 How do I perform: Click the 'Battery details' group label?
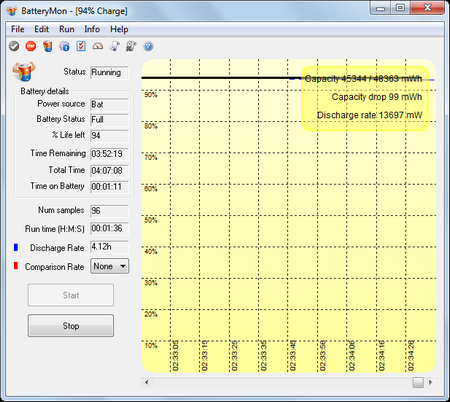coord(45,91)
